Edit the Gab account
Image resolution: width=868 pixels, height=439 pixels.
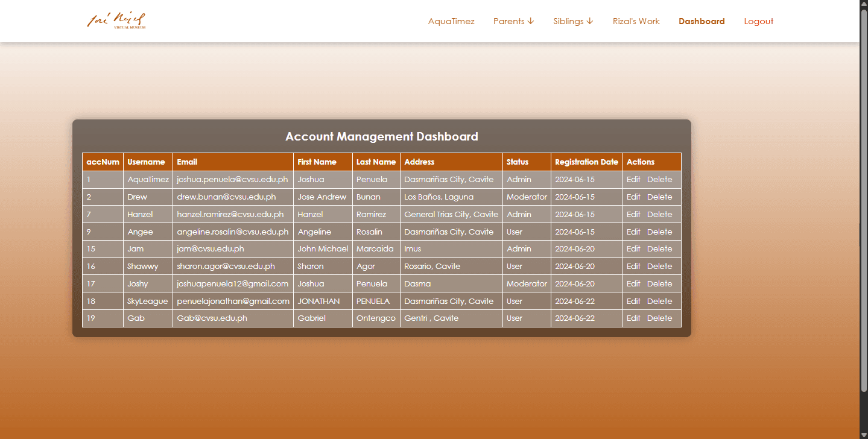(x=633, y=318)
